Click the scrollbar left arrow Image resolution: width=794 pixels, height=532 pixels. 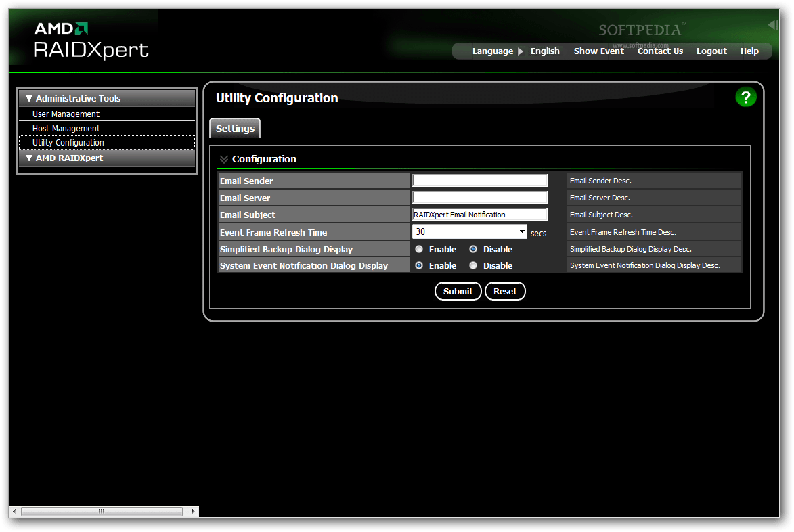pos(14,511)
